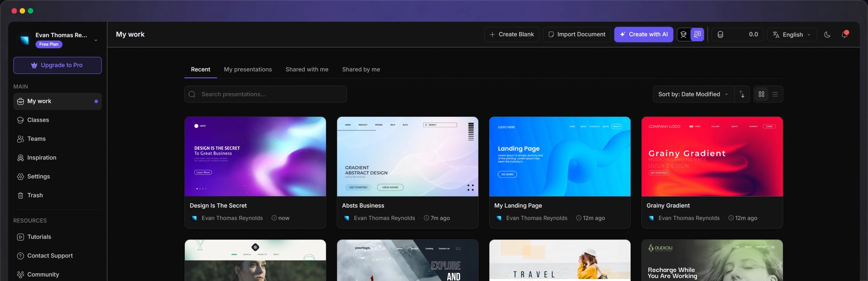Click the Upgrade to Pro crown icon

(x=34, y=65)
